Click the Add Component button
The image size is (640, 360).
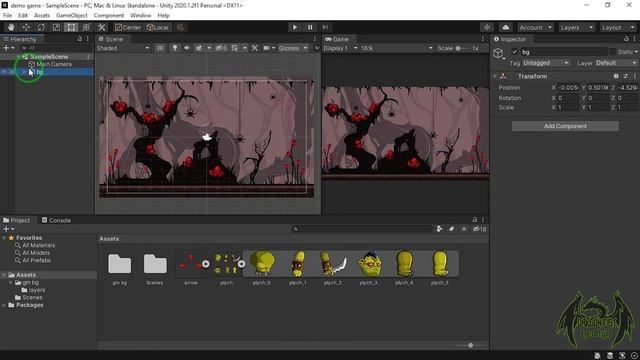click(565, 126)
